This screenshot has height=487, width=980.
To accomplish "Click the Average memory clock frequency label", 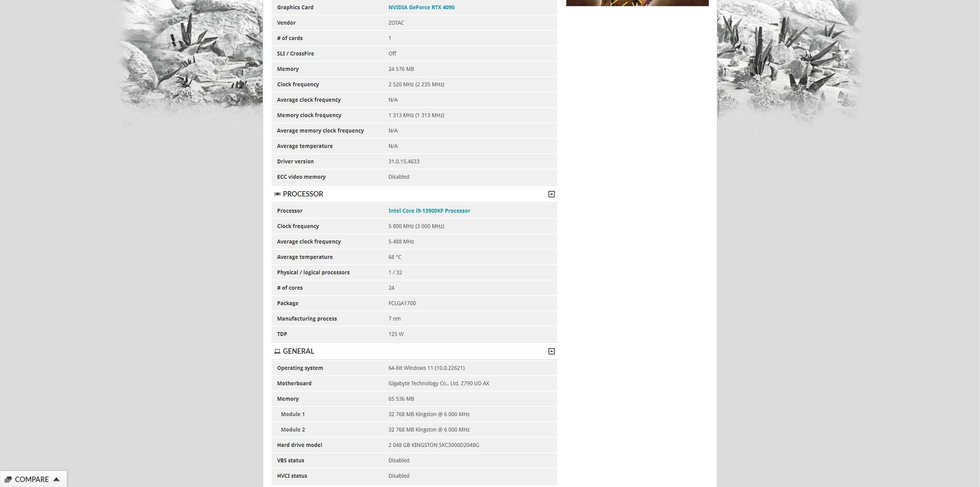I will click(320, 131).
